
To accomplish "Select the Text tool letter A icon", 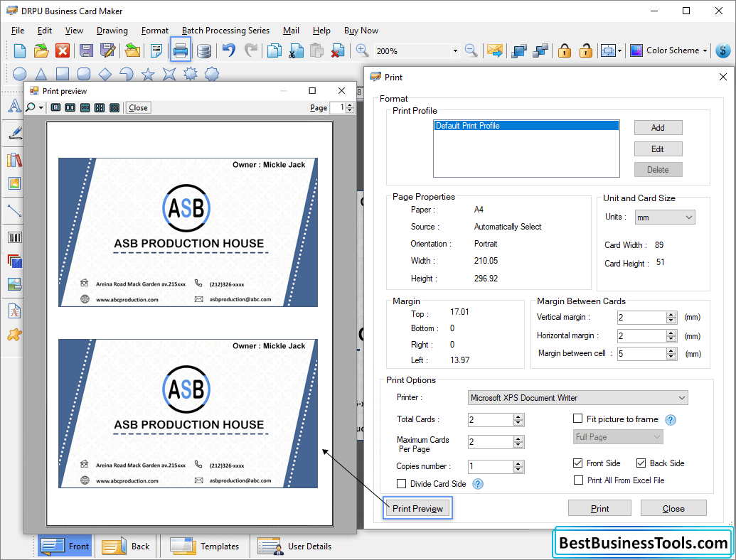I will click(14, 105).
